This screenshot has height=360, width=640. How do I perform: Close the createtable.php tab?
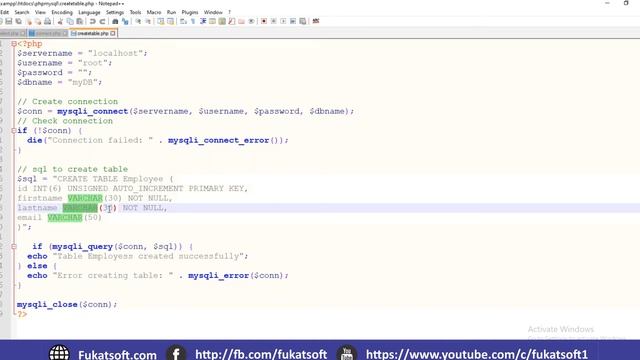(x=113, y=33)
